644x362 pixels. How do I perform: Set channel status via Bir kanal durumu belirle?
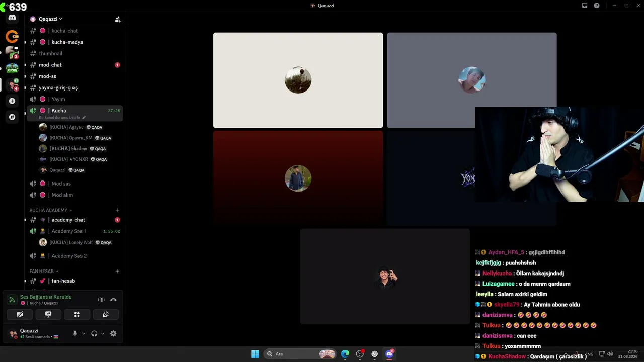coord(62,118)
